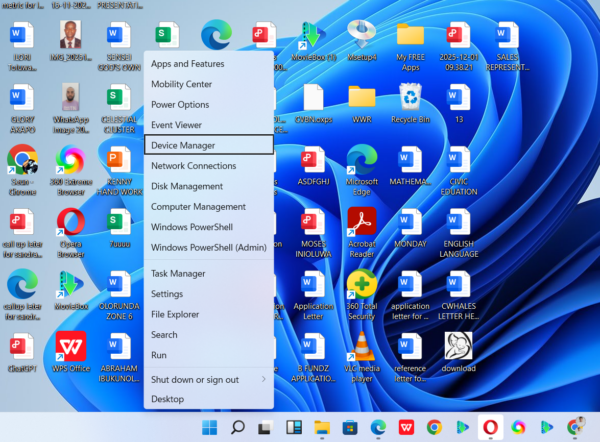This screenshot has width=600, height=442.
Task: Open the WWR folder on desktop
Action: [x=361, y=97]
